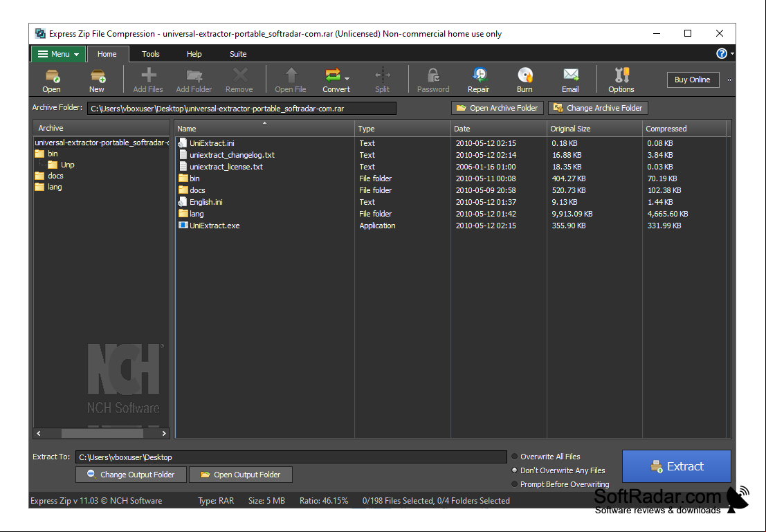This screenshot has width=766, height=532.
Task: Click the Change Archive Folder button
Action: 598,108
